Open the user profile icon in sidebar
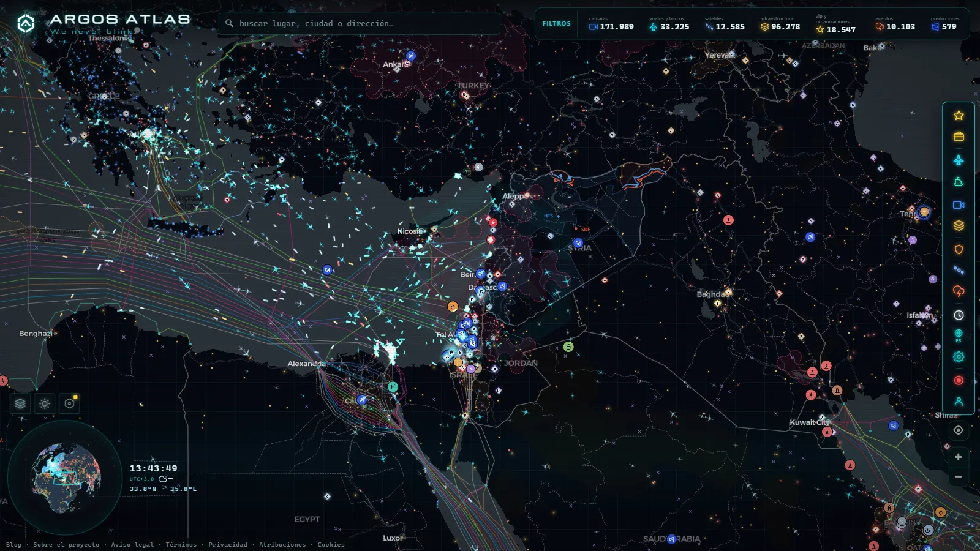 point(959,402)
